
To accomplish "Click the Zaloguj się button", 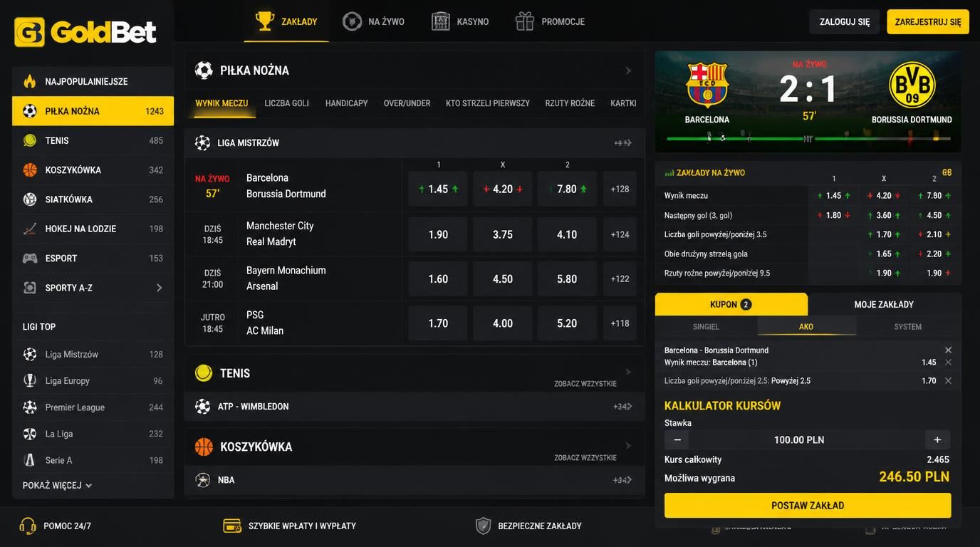I will click(845, 22).
